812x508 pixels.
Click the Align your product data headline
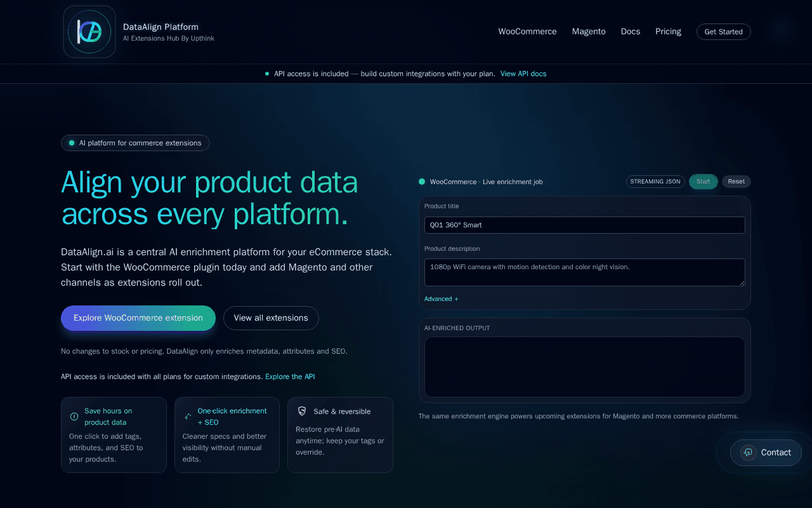click(x=209, y=198)
